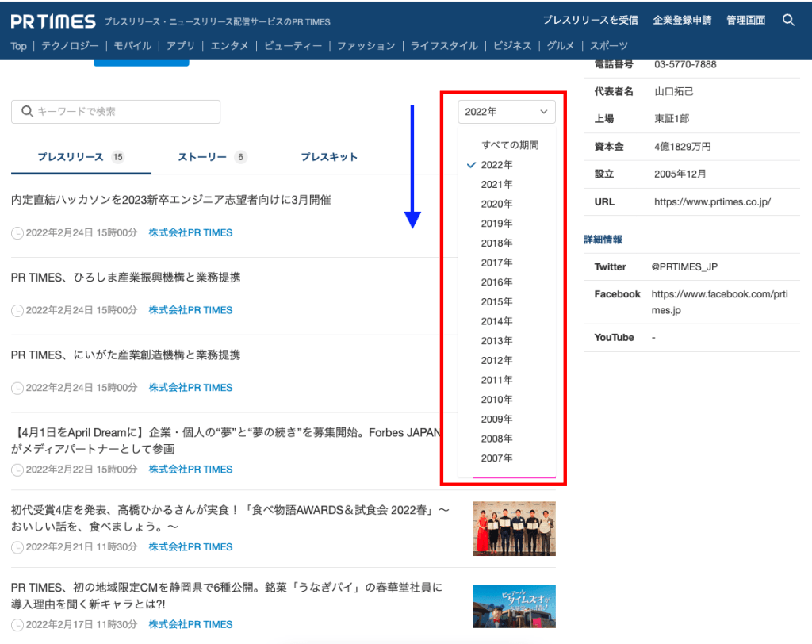Click 企業登録申請 header link
Image resolution: width=812 pixels, height=644 pixels.
682,20
